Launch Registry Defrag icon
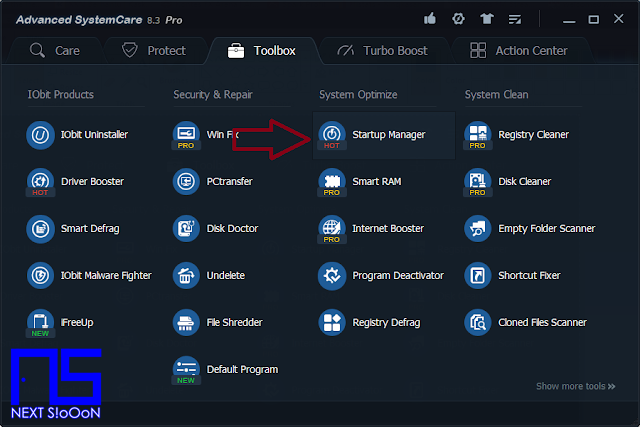This screenshot has height=427, width=640. tap(332, 322)
